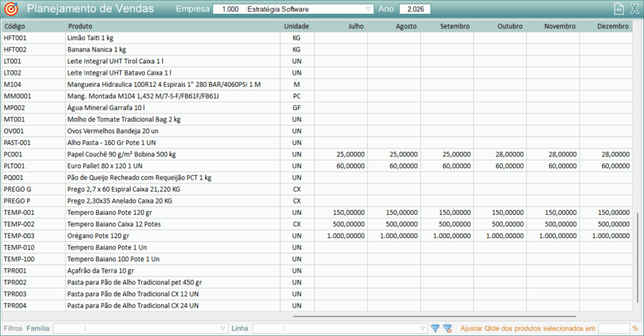Click the target logo icon beside the title
Viewport: 644px width, 336px height.
[11, 9]
